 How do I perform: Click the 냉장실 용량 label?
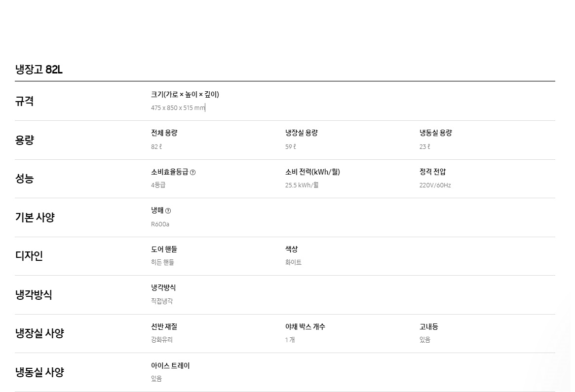click(301, 133)
